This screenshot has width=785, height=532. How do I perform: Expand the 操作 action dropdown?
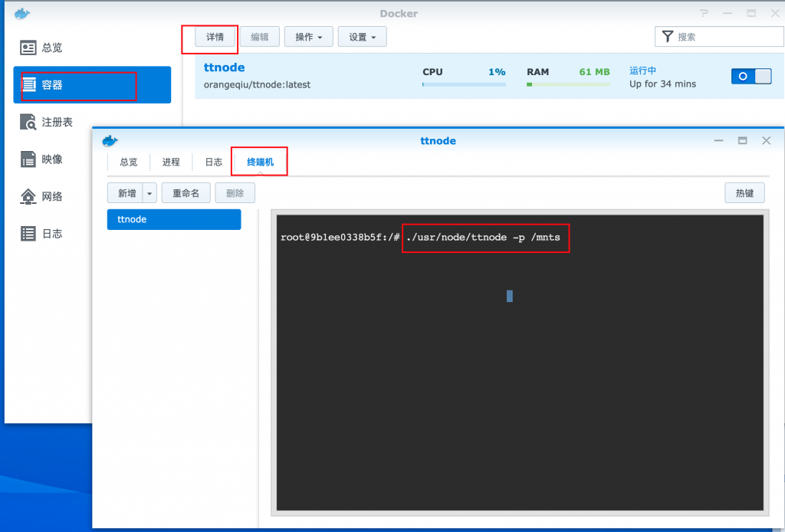tap(308, 37)
